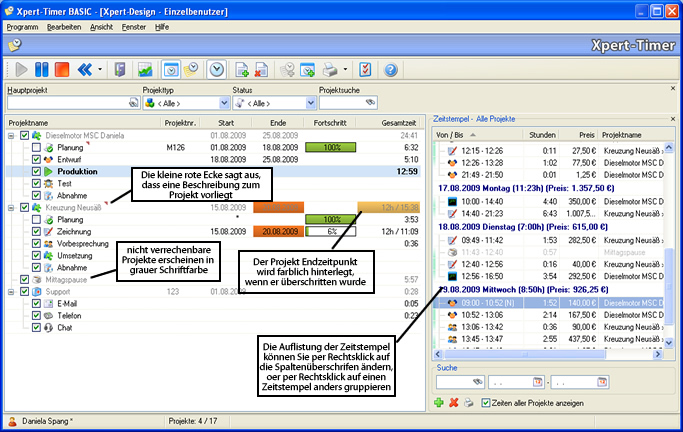This screenshot has height=432, width=683.
Task: Click the notes with clock icon
Action: click(x=191, y=70)
